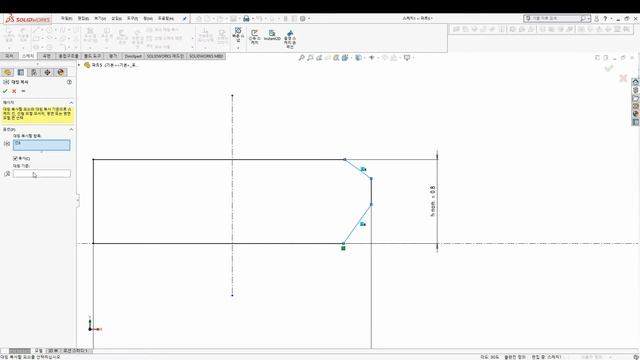Screen dimensions: 640x360
Task: Open the Hide/Show Items icon
Action: point(371,58)
